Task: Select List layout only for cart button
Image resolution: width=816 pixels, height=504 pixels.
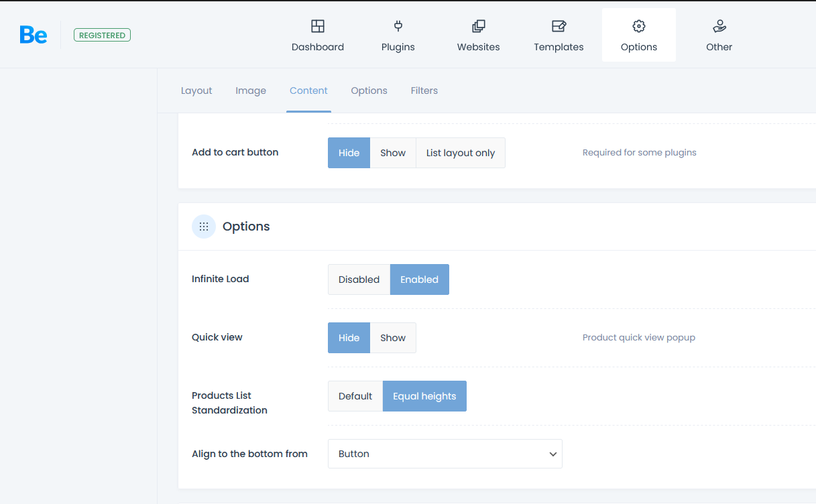Action: (x=460, y=153)
